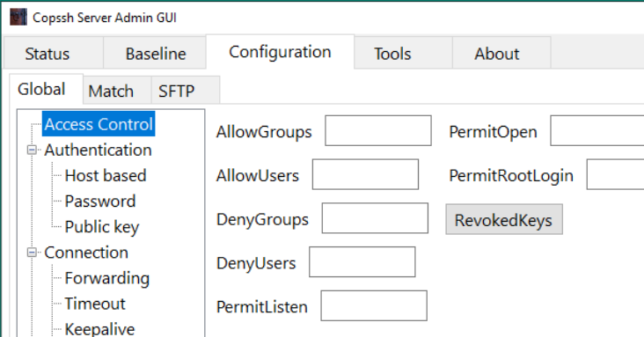This screenshot has width=644, height=337.
Task: Open Forwarding settings under Connection
Action: click(107, 278)
